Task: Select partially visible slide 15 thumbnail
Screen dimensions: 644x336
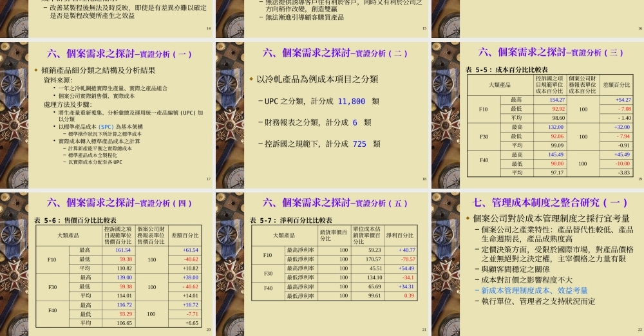Action: tap(322, 19)
